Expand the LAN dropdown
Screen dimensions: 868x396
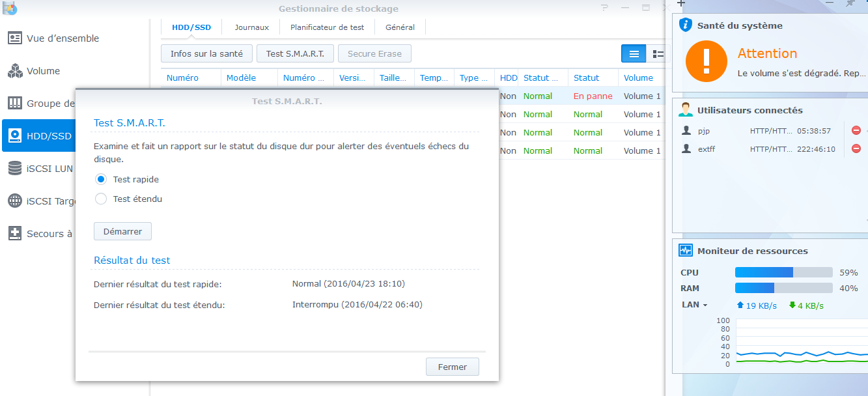694,305
